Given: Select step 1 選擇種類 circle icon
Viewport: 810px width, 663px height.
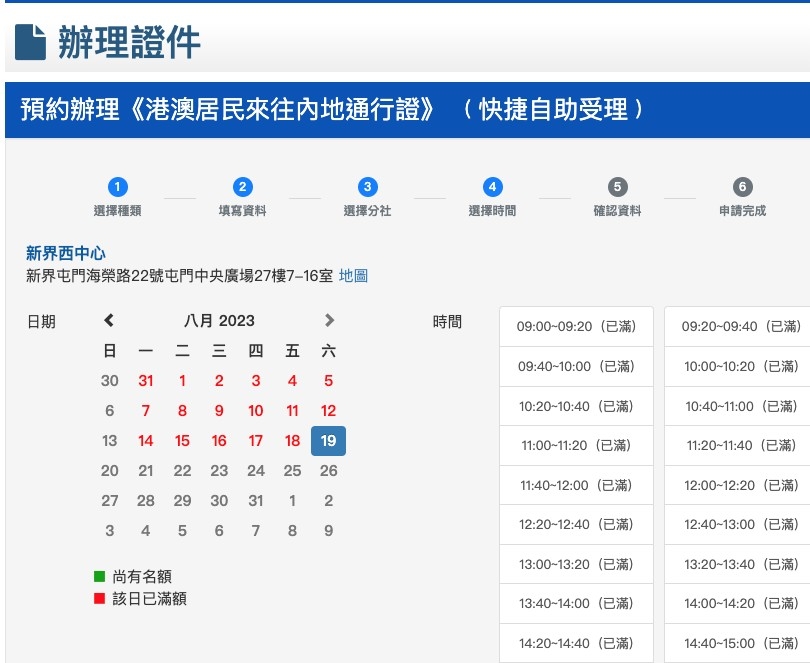Looking at the screenshot, I should (118, 186).
